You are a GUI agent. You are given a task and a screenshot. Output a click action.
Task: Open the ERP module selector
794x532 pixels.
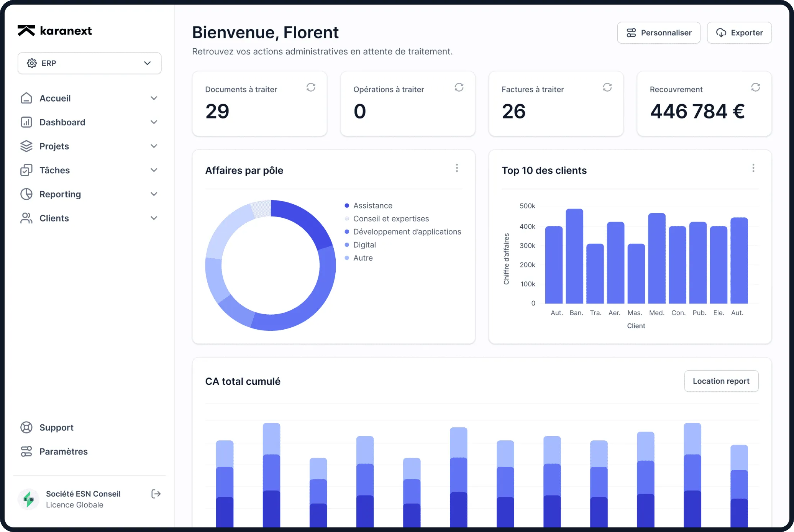click(89, 63)
